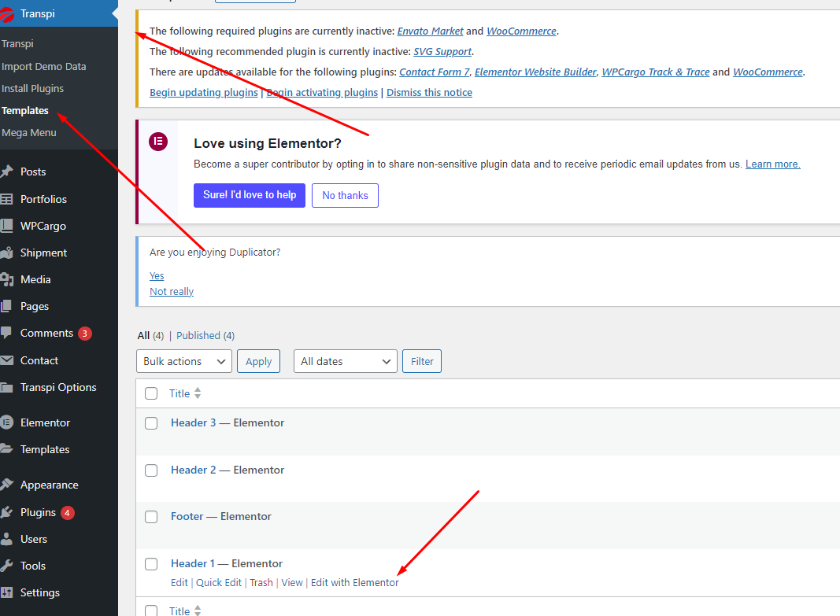Move Header 1 to Trash

pyautogui.click(x=261, y=583)
